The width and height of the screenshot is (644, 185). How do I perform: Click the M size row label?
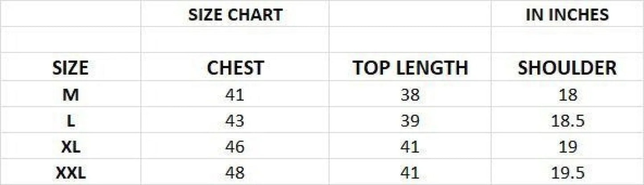70,95
